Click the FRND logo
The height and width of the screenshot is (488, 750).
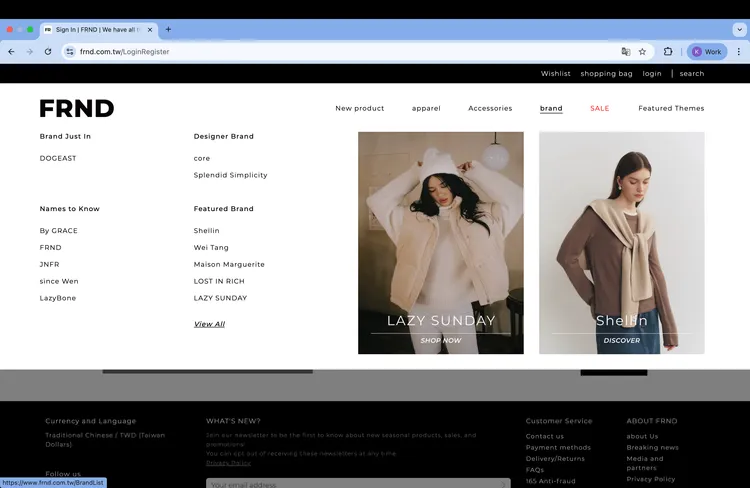(77, 108)
